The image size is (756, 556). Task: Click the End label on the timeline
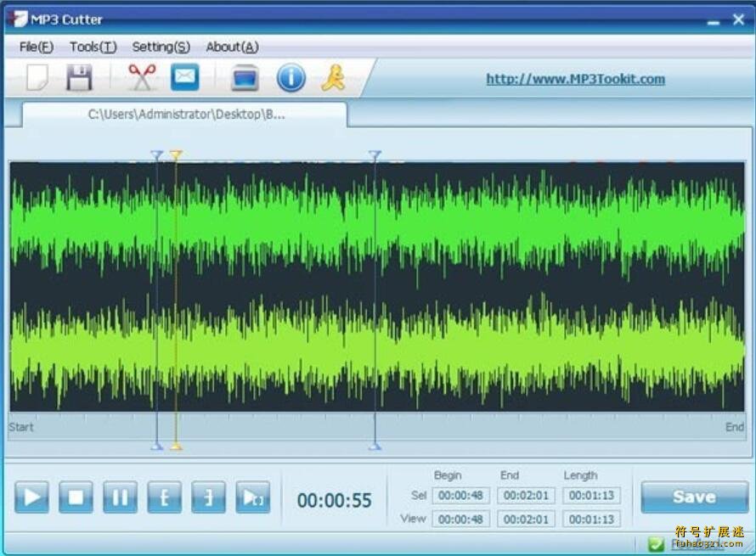(735, 427)
